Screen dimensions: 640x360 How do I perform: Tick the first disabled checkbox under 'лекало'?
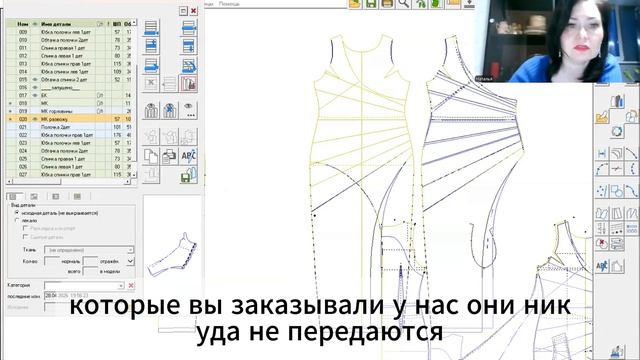tap(25, 229)
